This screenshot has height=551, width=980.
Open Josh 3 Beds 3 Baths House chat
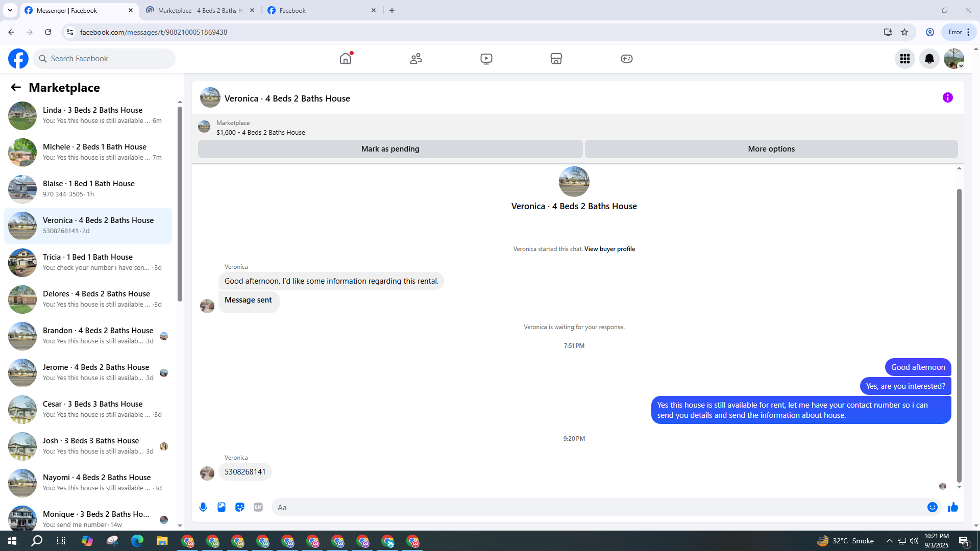tap(88, 446)
